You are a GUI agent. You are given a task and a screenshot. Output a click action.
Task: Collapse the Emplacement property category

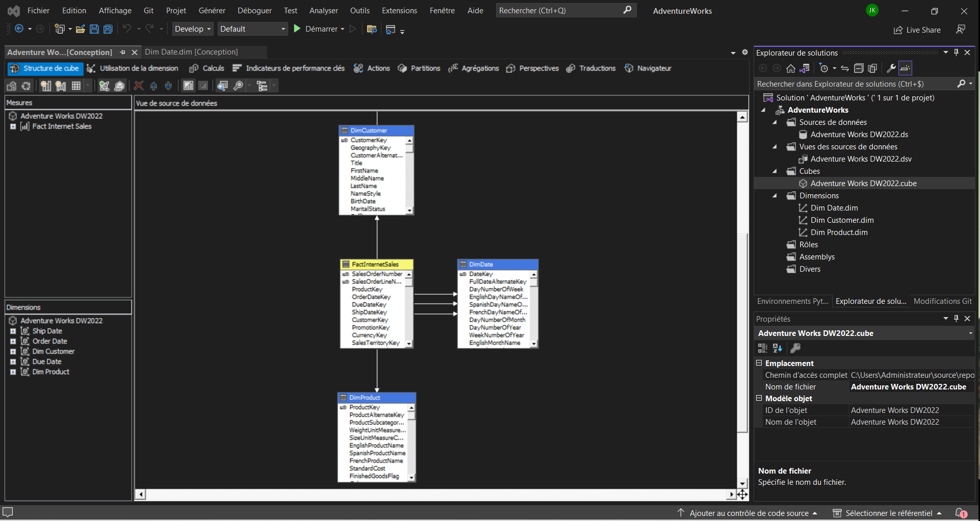coord(759,363)
